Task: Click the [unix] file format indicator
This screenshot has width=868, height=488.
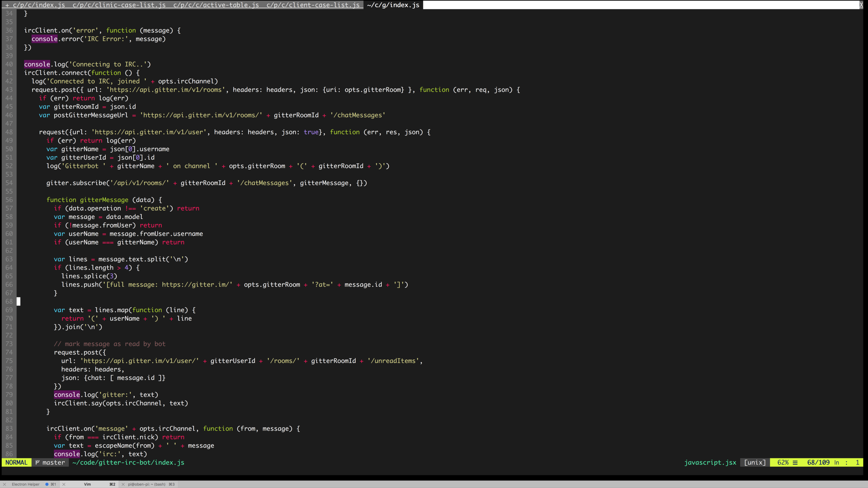Action: tap(755, 462)
